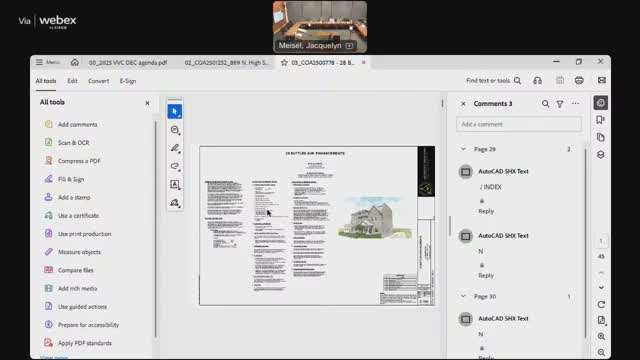This screenshot has width=640, height=360.
Task: Click the save icon next to printer
Action: (x=560, y=80)
